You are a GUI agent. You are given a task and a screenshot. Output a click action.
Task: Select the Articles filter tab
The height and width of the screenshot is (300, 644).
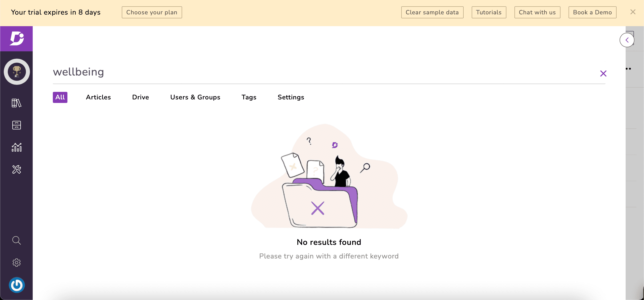[x=99, y=97]
